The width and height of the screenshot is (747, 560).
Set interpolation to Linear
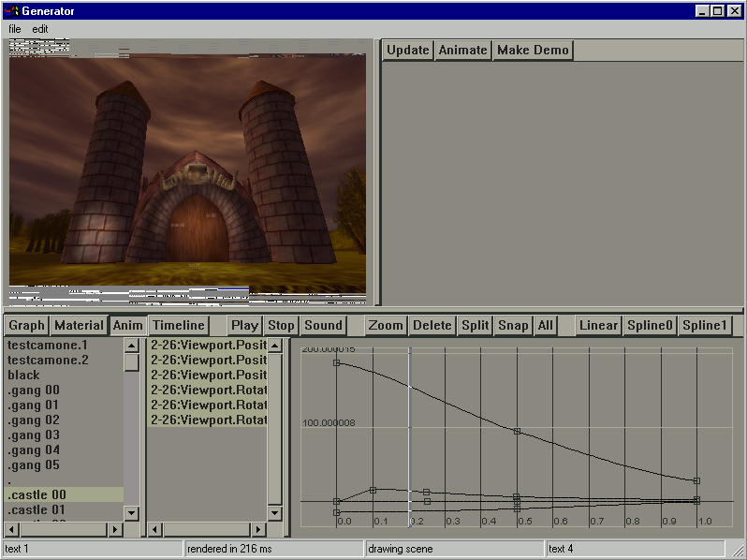tap(598, 326)
